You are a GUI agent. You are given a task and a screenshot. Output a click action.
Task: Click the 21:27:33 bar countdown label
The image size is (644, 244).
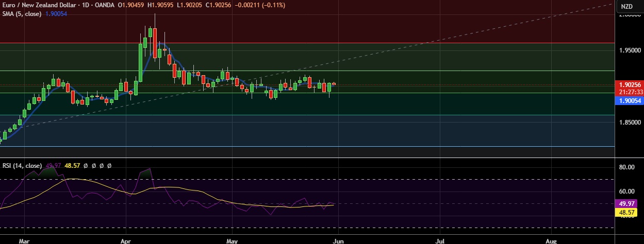click(629, 92)
